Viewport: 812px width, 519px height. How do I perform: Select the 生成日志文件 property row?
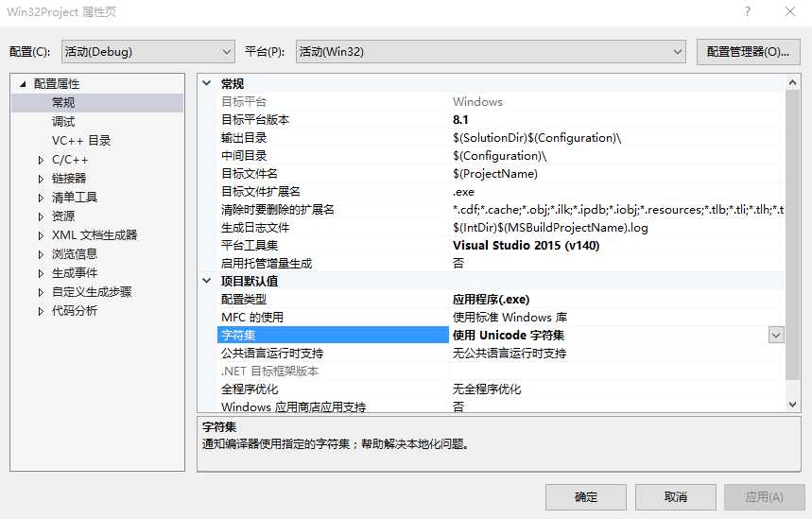click(501, 228)
